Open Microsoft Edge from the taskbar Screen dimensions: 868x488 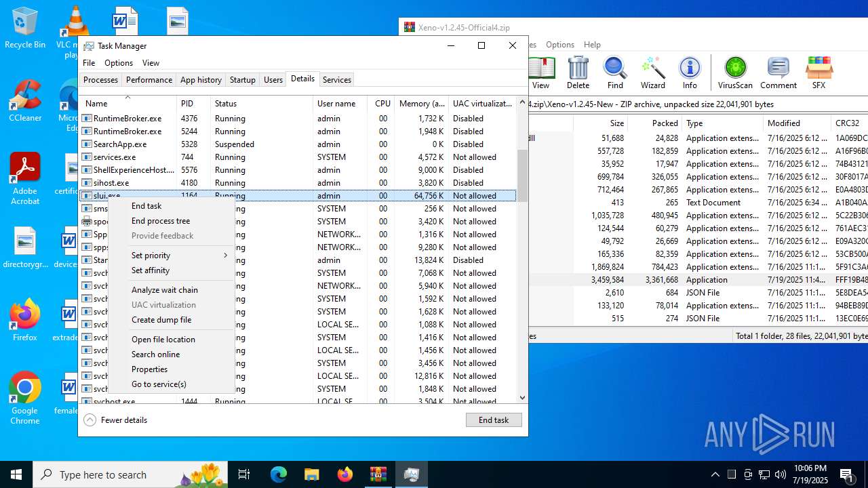279,474
